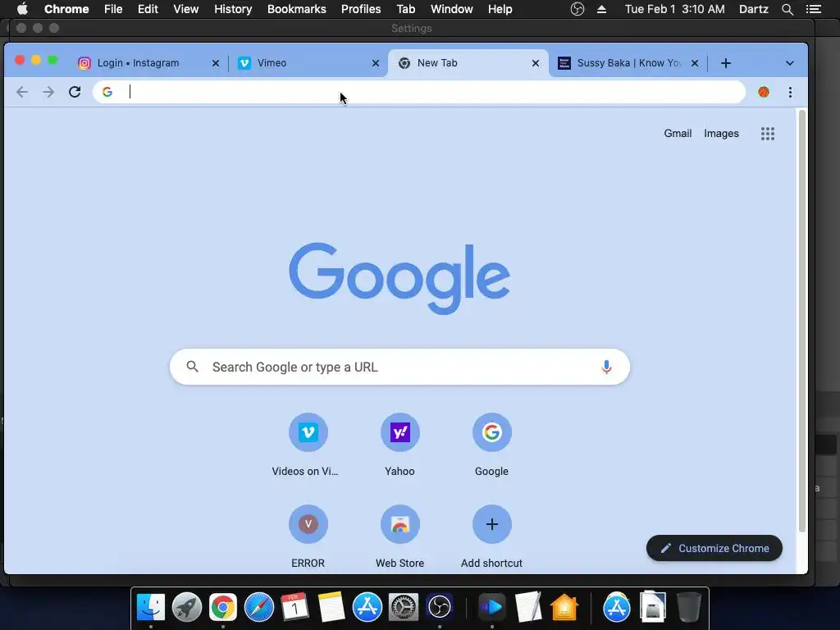
Task: Open TextEdit from the dock
Action: [x=528, y=607]
